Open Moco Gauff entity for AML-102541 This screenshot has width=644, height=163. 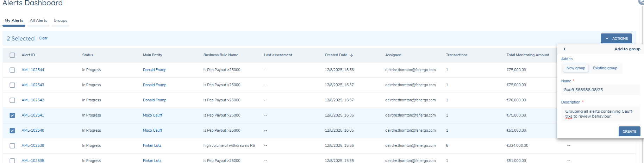pyautogui.click(x=152, y=115)
